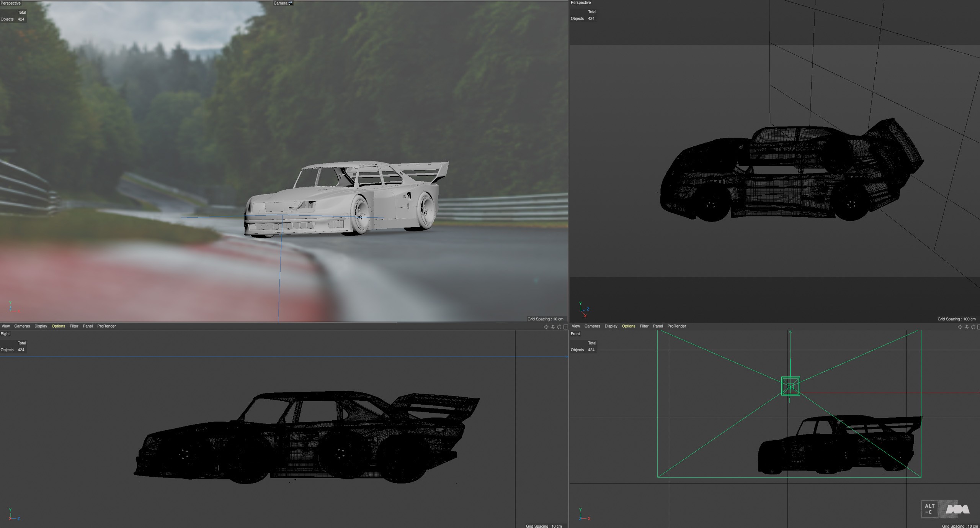Click the pan view icon in Right viewport

tap(546, 327)
